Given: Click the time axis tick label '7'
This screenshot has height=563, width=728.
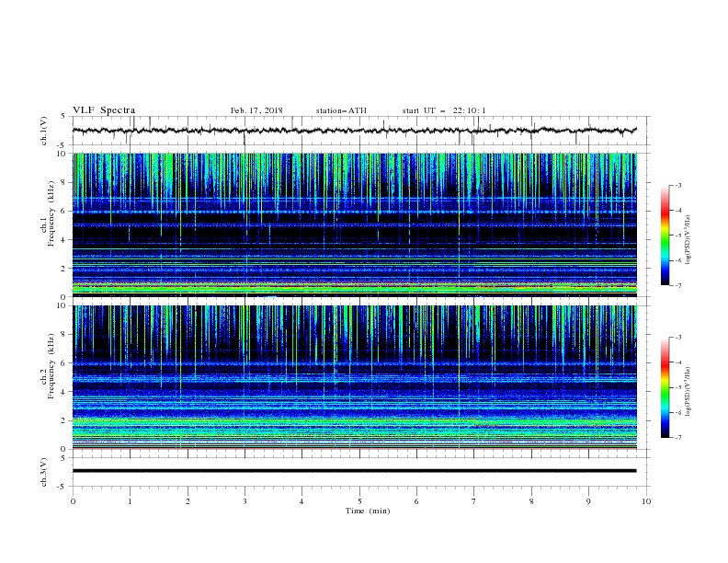Looking at the screenshot, I should point(474,501).
